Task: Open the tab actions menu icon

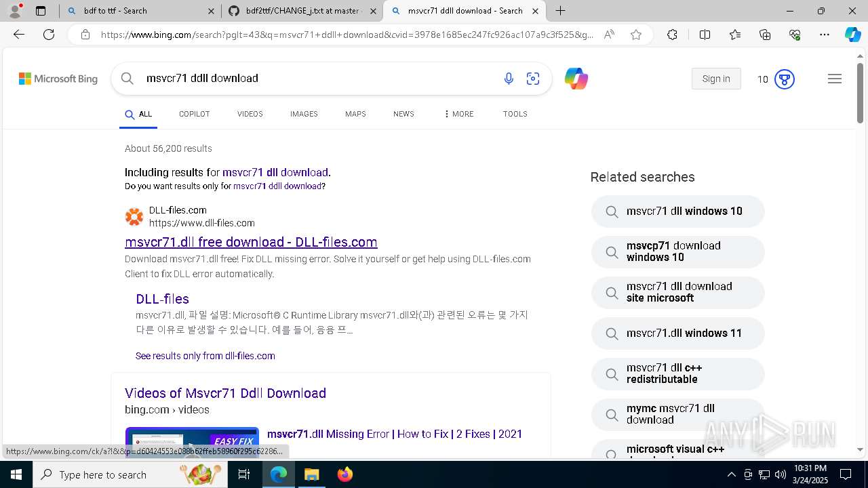Action: coord(41,11)
